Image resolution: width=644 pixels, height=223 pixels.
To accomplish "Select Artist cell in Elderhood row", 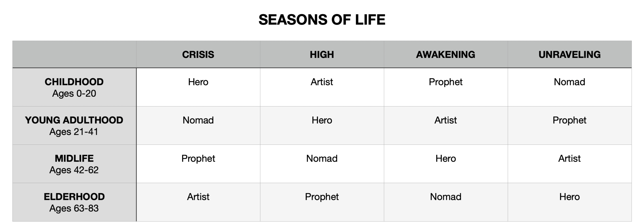I will [x=198, y=197].
